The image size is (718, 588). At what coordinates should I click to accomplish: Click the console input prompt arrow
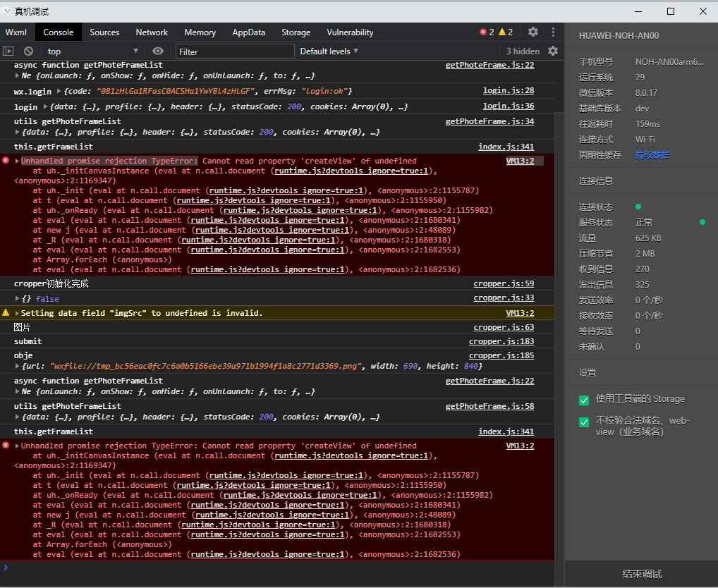tap(6, 568)
